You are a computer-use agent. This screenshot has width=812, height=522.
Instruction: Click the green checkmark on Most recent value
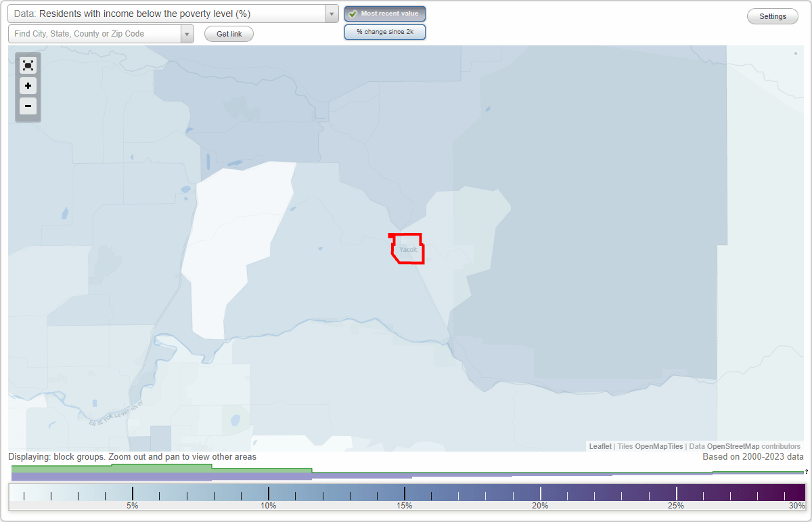click(x=352, y=14)
